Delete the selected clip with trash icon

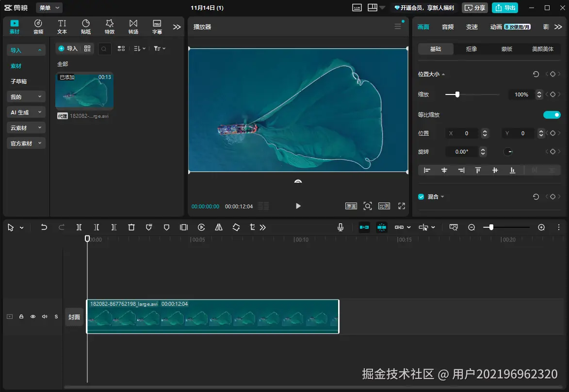pos(131,227)
